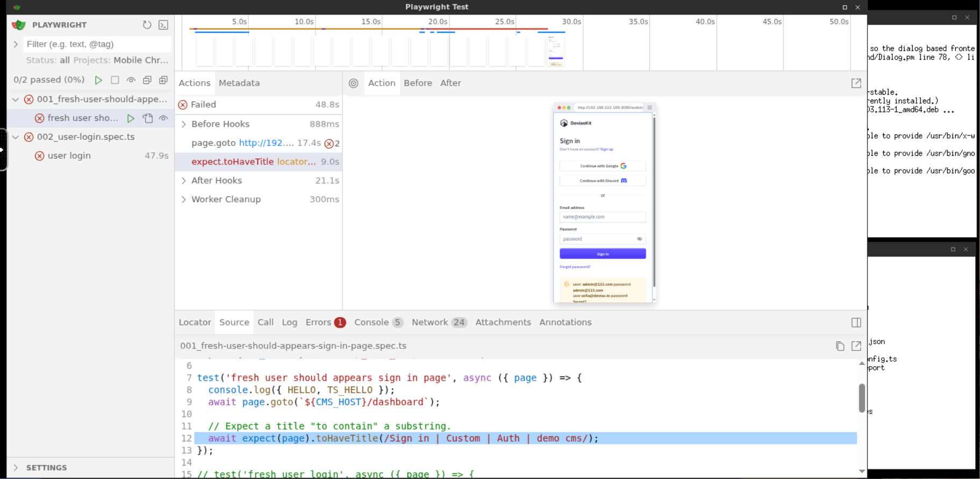Toggle the output terminal icon in sidebar header

(x=163, y=25)
